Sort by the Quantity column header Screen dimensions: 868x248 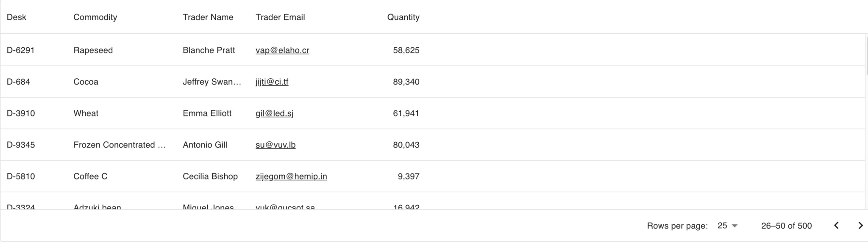tap(403, 17)
